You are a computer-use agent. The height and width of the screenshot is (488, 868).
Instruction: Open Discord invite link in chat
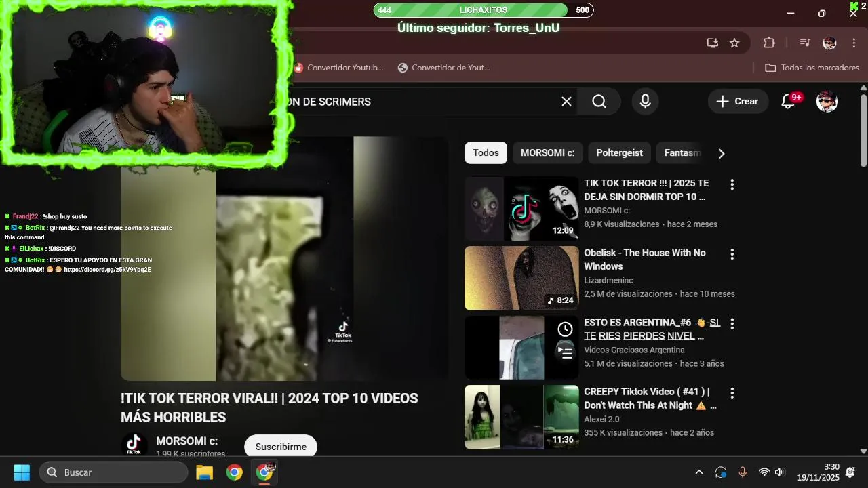107,270
